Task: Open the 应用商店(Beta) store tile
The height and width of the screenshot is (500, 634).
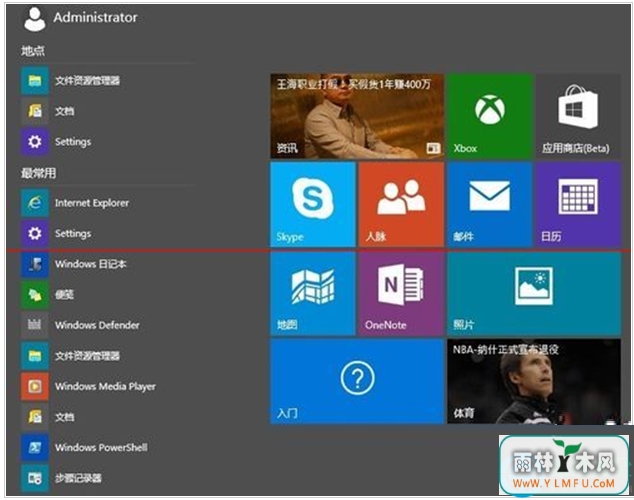Action: tap(578, 116)
